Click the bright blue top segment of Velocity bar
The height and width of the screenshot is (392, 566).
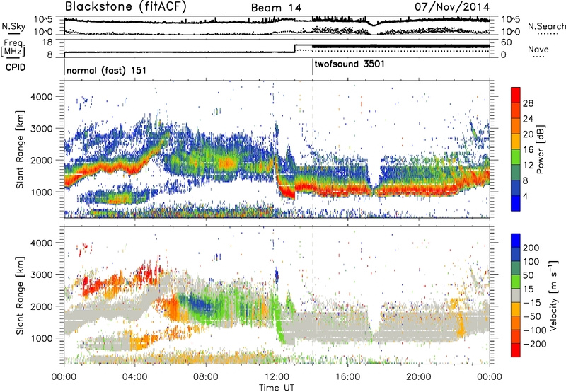(516, 241)
